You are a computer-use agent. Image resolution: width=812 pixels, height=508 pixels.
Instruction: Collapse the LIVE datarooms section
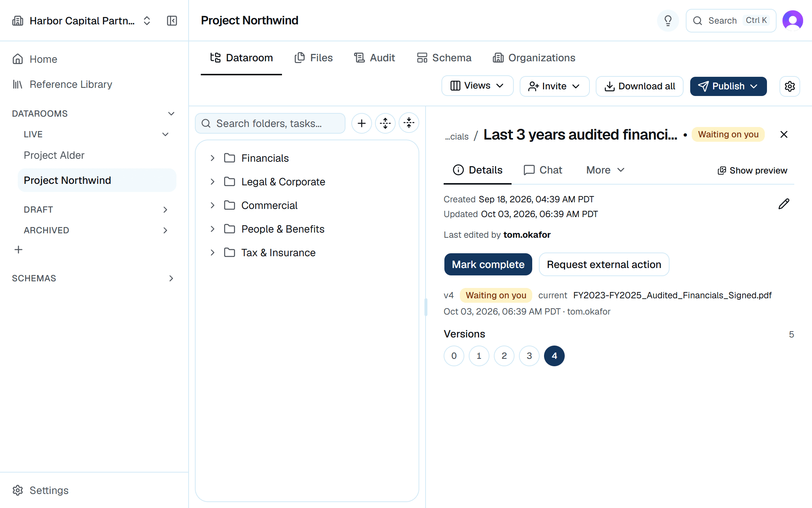(x=165, y=134)
